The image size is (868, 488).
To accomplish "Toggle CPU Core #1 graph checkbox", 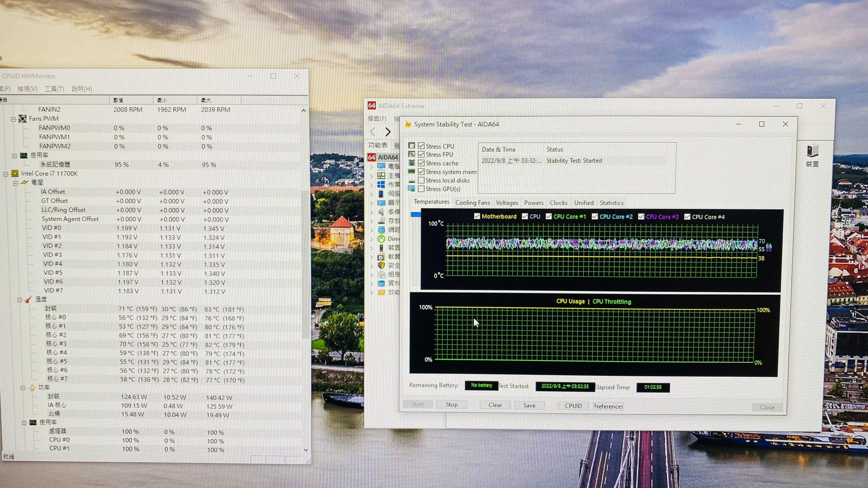I will click(x=549, y=216).
